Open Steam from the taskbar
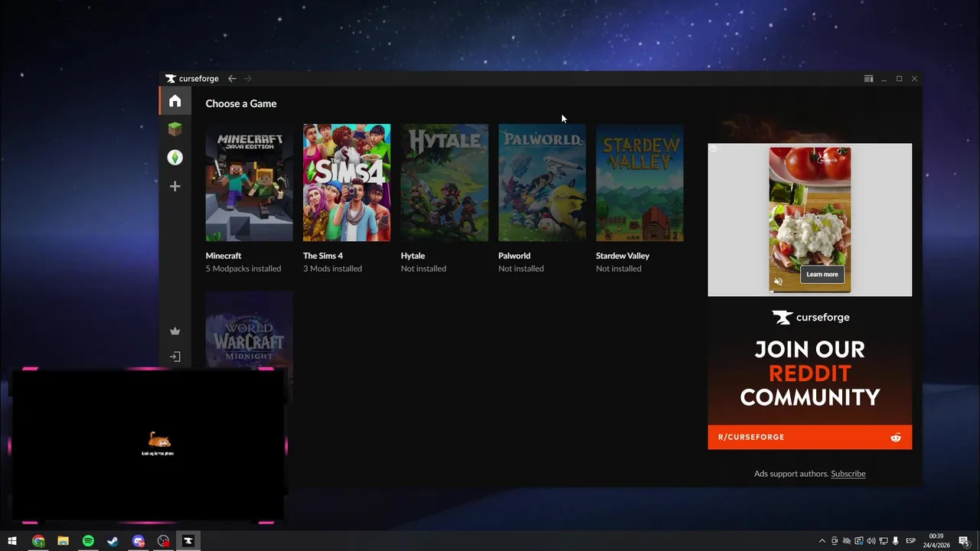The height and width of the screenshot is (551, 980). (x=113, y=541)
